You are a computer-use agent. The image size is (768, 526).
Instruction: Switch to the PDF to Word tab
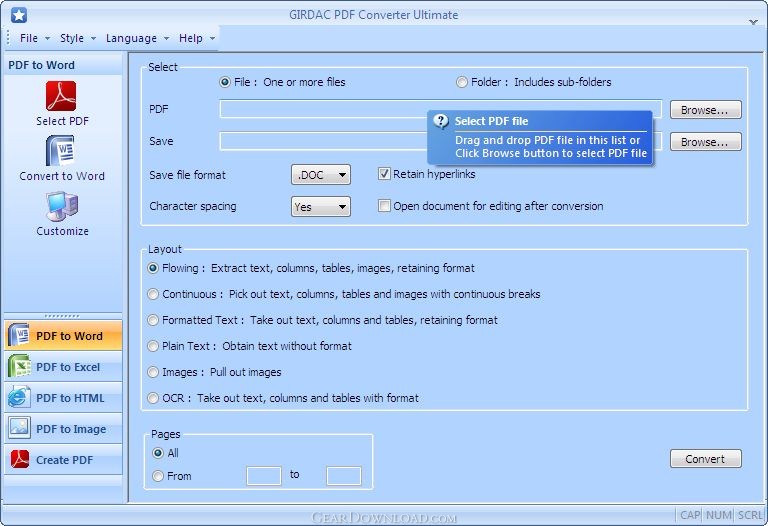tap(63, 335)
